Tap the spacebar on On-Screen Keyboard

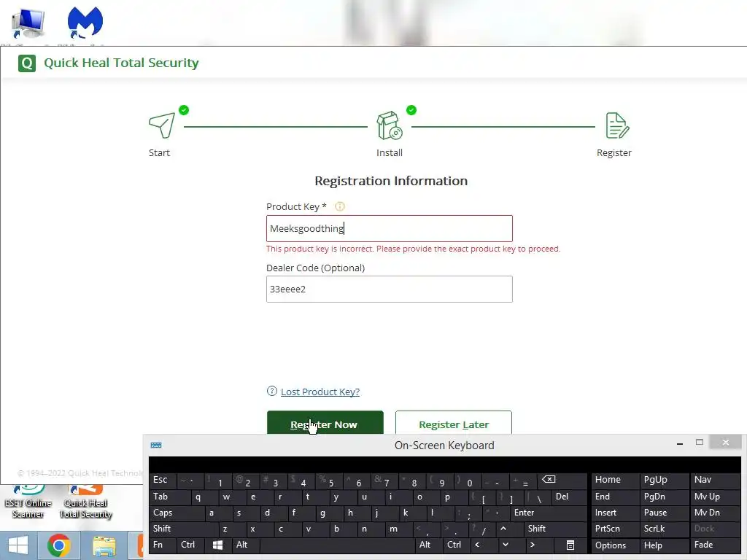[337, 545]
